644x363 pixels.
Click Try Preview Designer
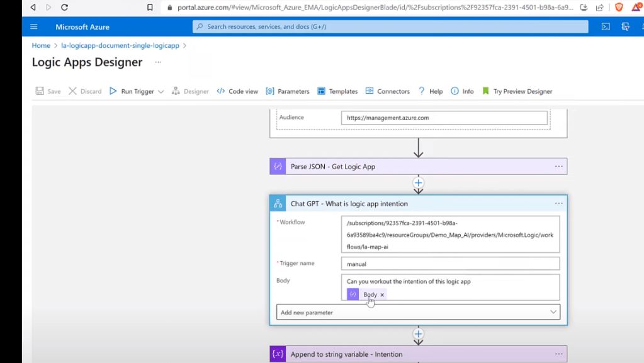click(x=517, y=91)
